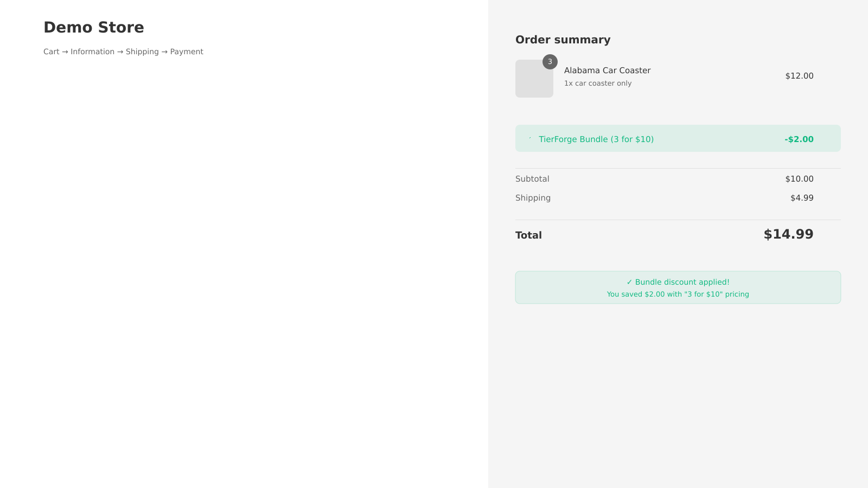The width and height of the screenshot is (868, 488).
Task: Go to Cart breadcrumb step
Action: (51, 52)
